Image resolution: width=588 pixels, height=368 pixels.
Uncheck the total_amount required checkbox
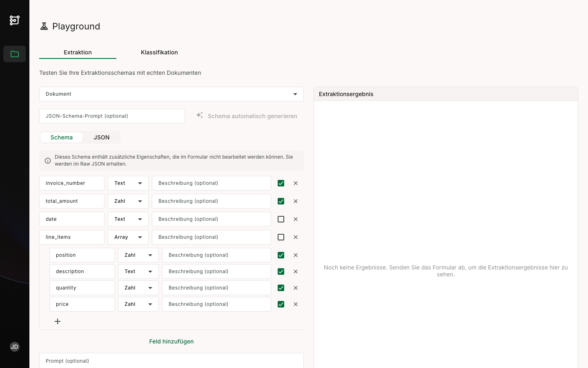(281, 201)
